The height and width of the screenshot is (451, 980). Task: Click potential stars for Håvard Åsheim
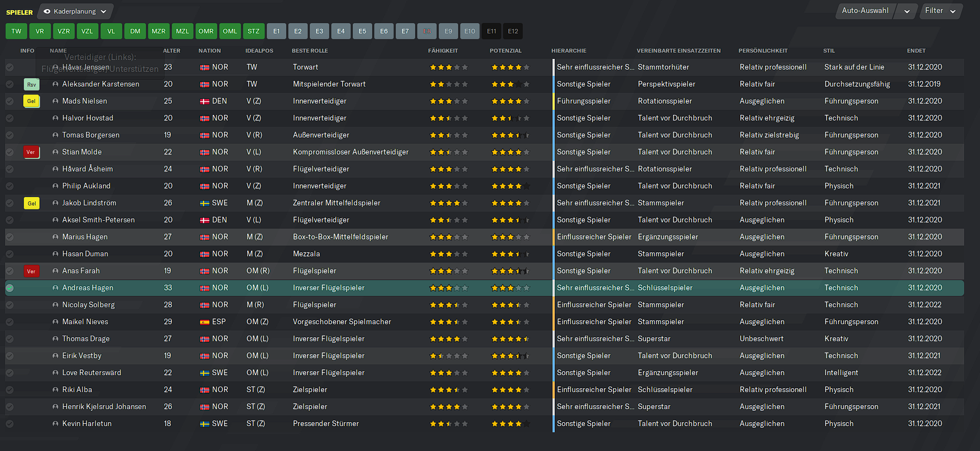[511, 169]
